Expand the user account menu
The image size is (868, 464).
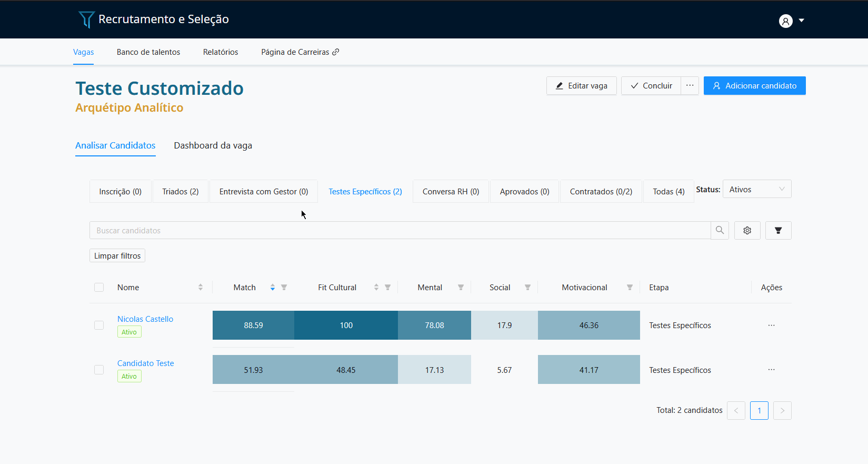point(792,21)
